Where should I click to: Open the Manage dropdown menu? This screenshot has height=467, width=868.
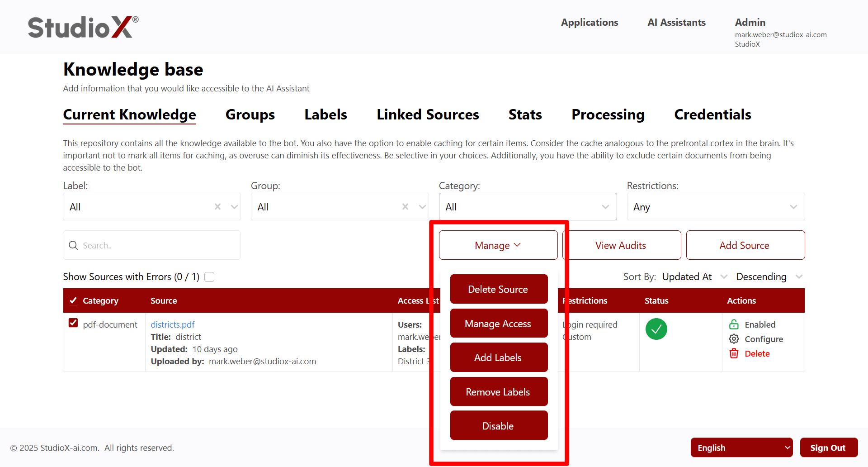(x=498, y=245)
